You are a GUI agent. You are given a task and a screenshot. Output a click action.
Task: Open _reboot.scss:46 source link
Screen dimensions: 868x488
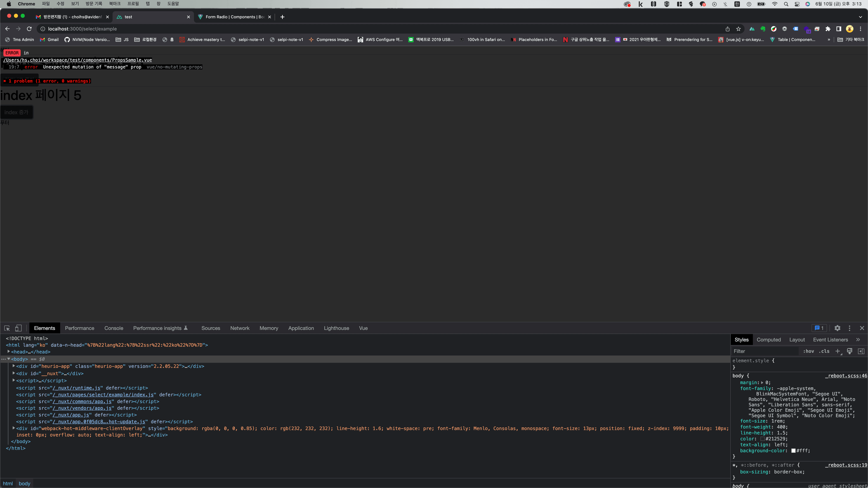point(846,376)
